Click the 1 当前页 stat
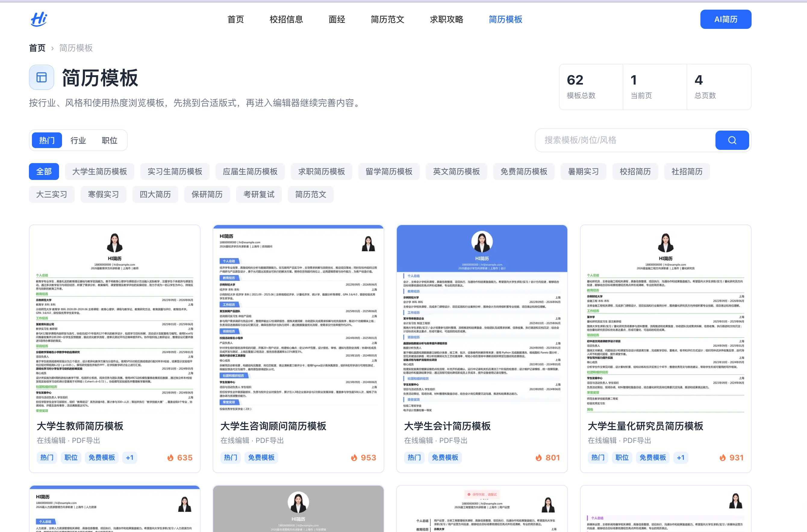 655,87
